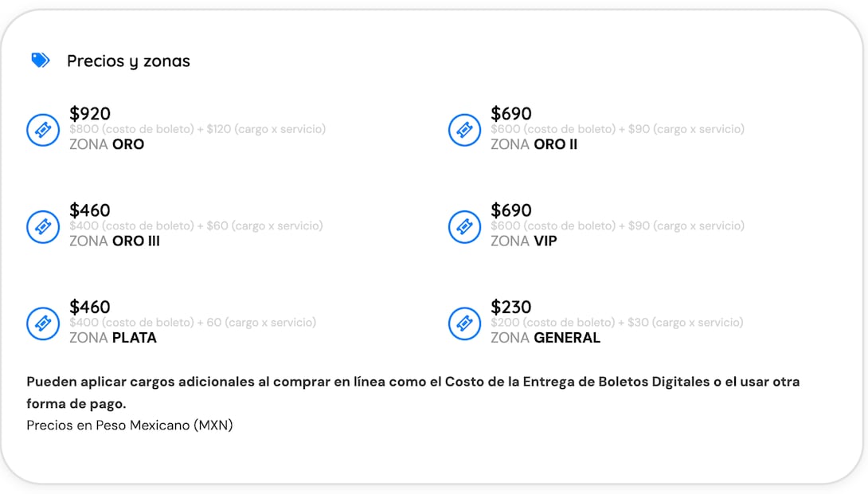Click the ticket icon for ZONA ORO
The width and height of the screenshot is (868, 494).
43,130
